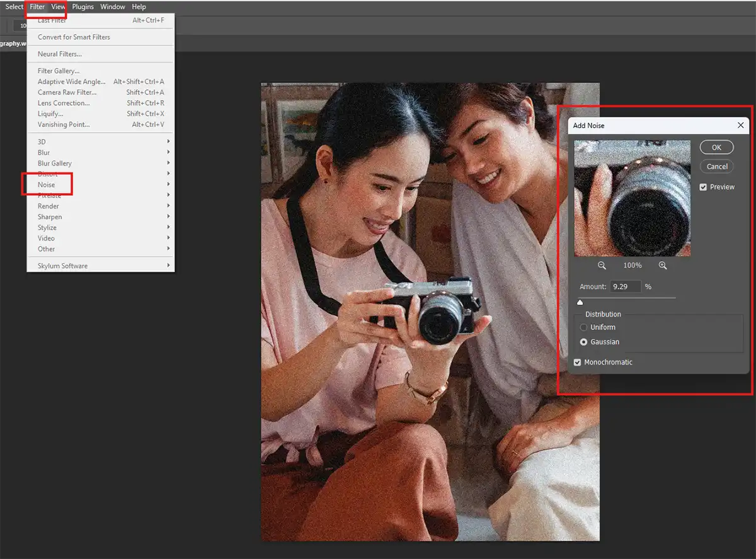756x559 pixels.
Task: Expand the Blur submenu
Action: [101, 152]
